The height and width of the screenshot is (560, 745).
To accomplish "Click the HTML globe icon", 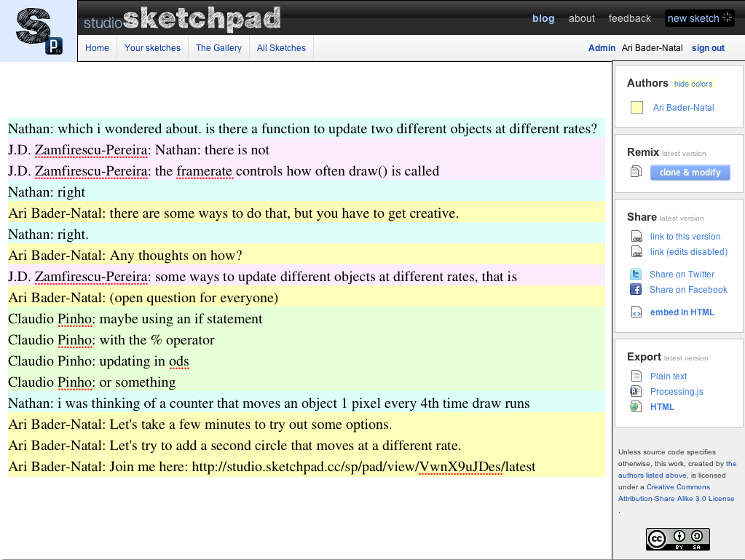I will 636,406.
